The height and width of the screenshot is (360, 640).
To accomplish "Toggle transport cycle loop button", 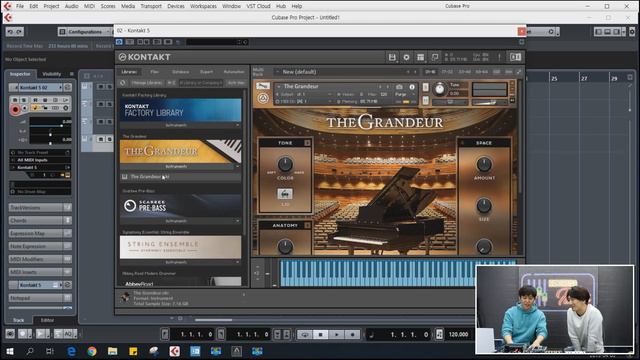I will (x=304, y=334).
